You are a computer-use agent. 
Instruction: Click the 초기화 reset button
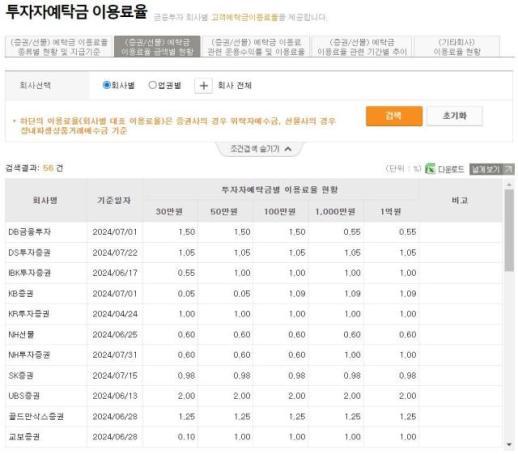click(455, 116)
